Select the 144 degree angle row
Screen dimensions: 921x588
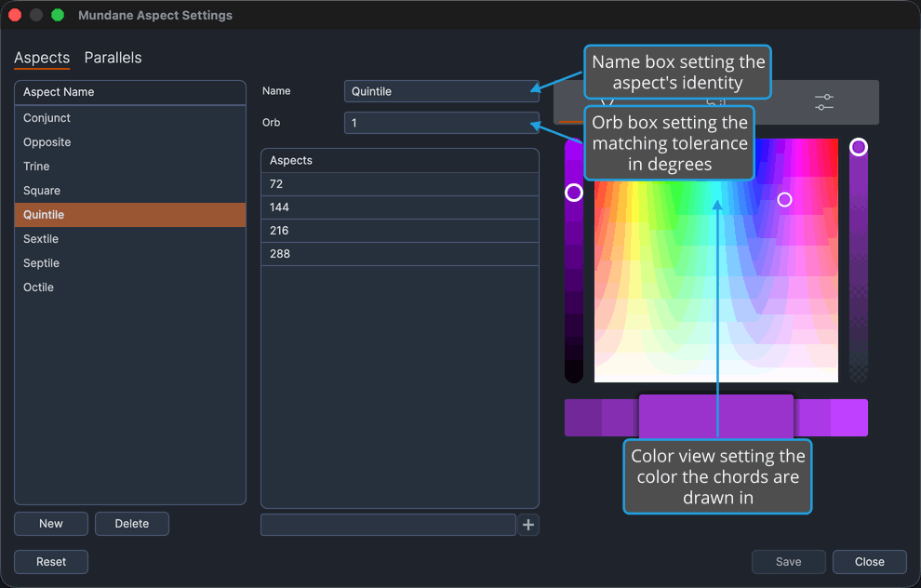click(x=399, y=207)
